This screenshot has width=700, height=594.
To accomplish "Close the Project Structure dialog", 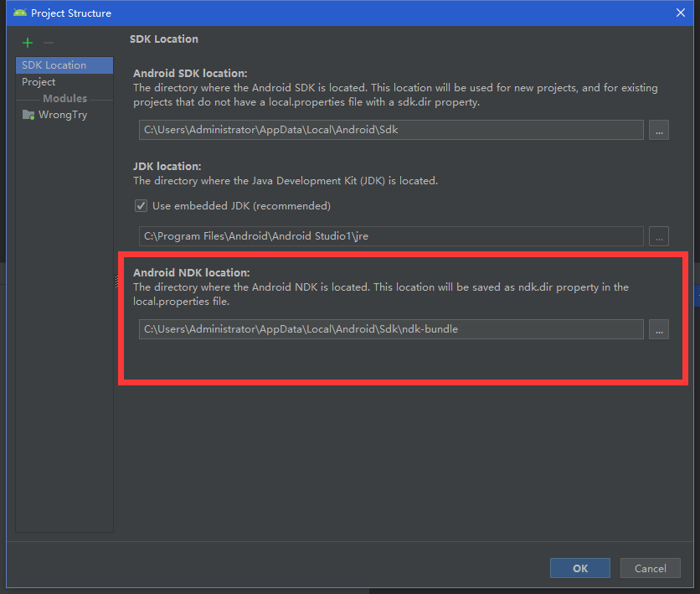I will 681,13.
